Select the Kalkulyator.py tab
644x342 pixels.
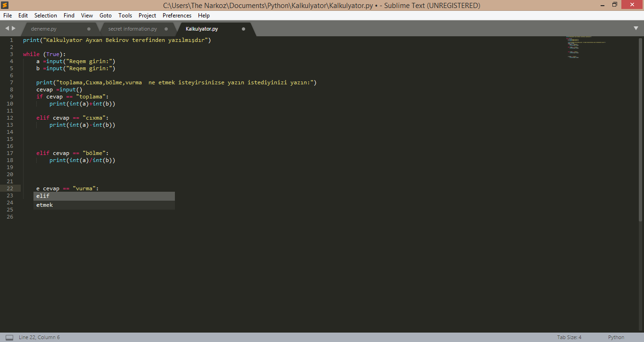tap(202, 29)
